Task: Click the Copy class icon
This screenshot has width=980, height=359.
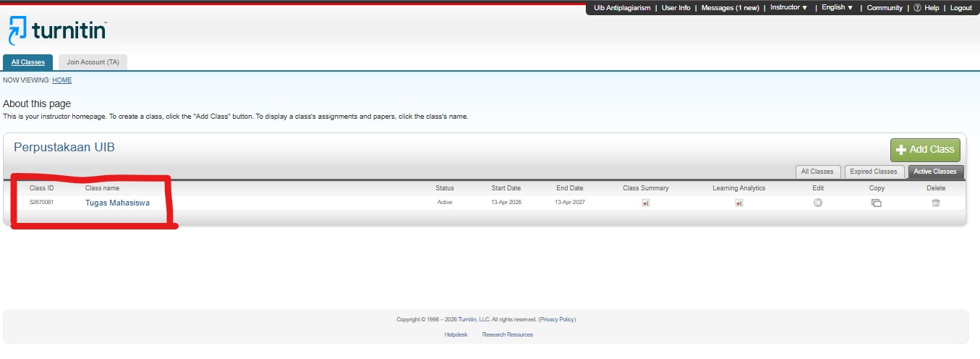Action: click(x=876, y=203)
